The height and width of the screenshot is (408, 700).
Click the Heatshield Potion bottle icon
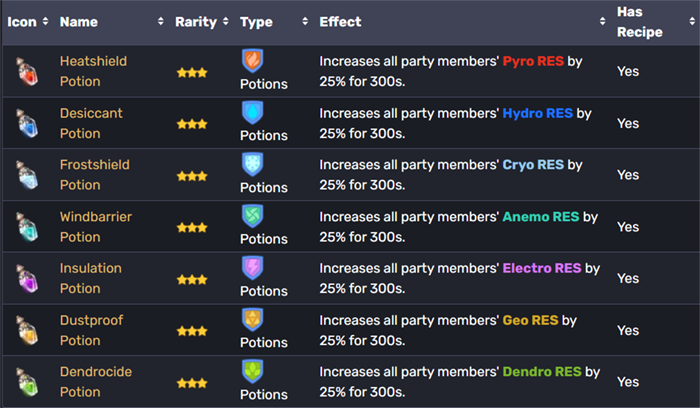(x=24, y=71)
